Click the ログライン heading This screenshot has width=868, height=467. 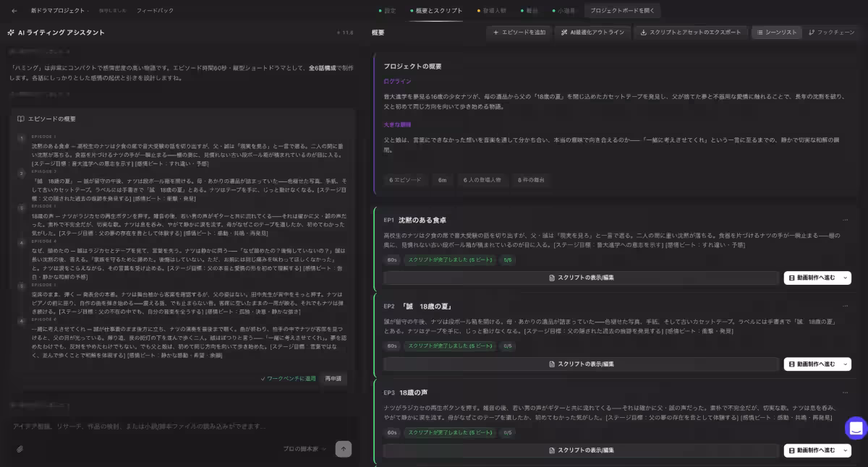[x=397, y=82]
